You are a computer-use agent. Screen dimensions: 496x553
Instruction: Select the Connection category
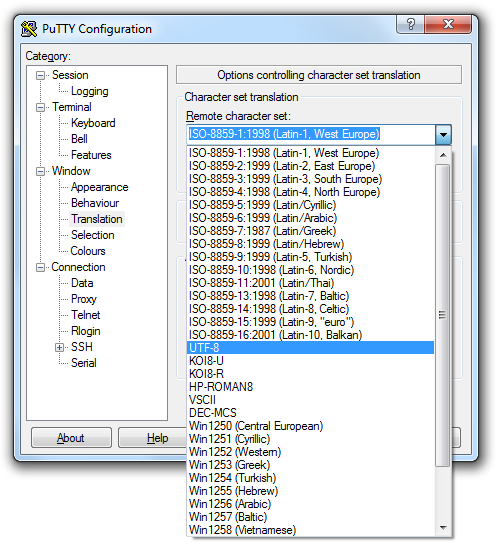tap(78, 267)
